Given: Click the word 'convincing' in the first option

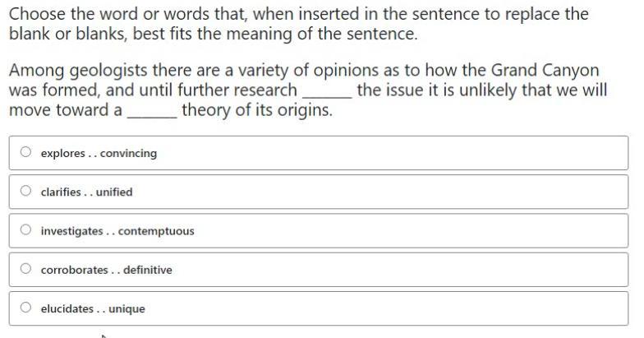Looking at the screenshot, I should click(128, 153).
